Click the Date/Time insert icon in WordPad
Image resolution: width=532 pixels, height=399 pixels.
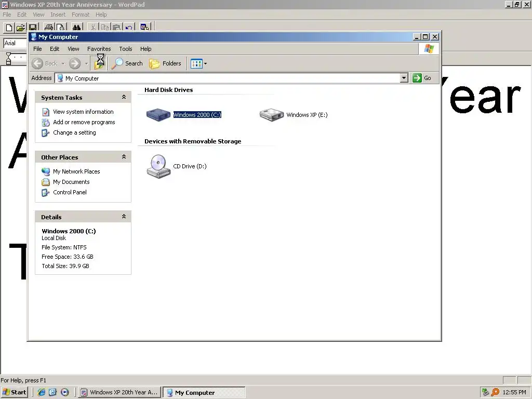click(144, 28)
